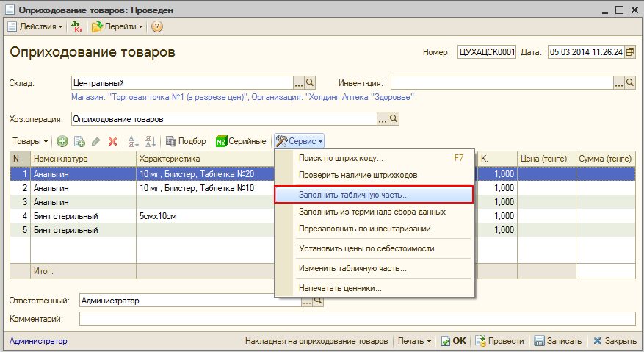Image resolution: width=644 pixels, height=352 pixels.
Task: Open the Печать dropdown
Action: pyautogui.click(x=413, y=341)
